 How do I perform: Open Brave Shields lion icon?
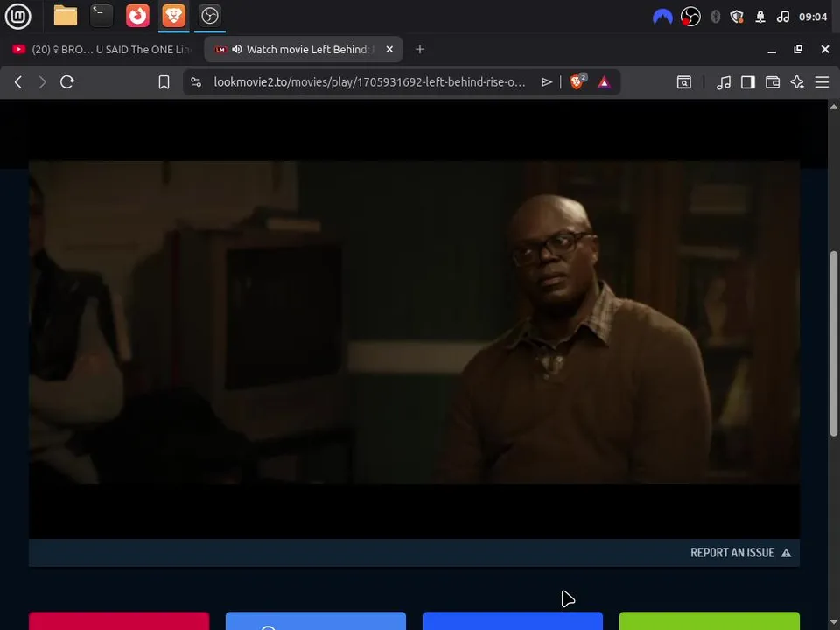577,81
